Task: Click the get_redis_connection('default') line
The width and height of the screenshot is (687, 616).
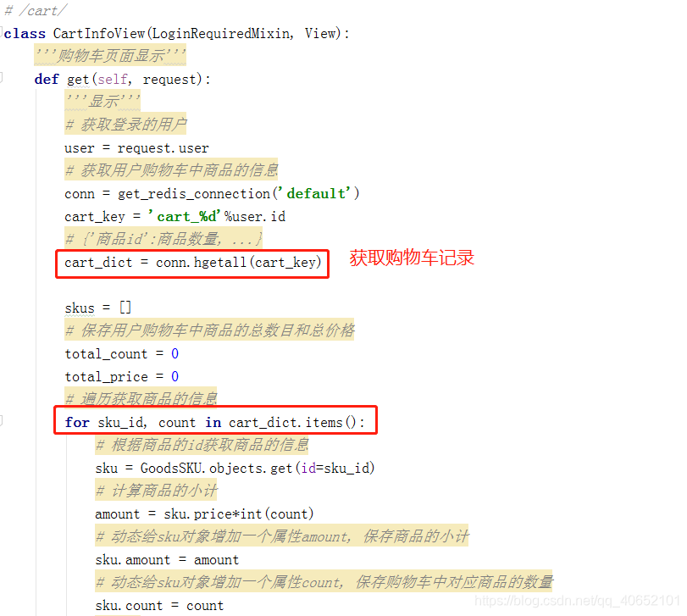Action: click(212, 194)
